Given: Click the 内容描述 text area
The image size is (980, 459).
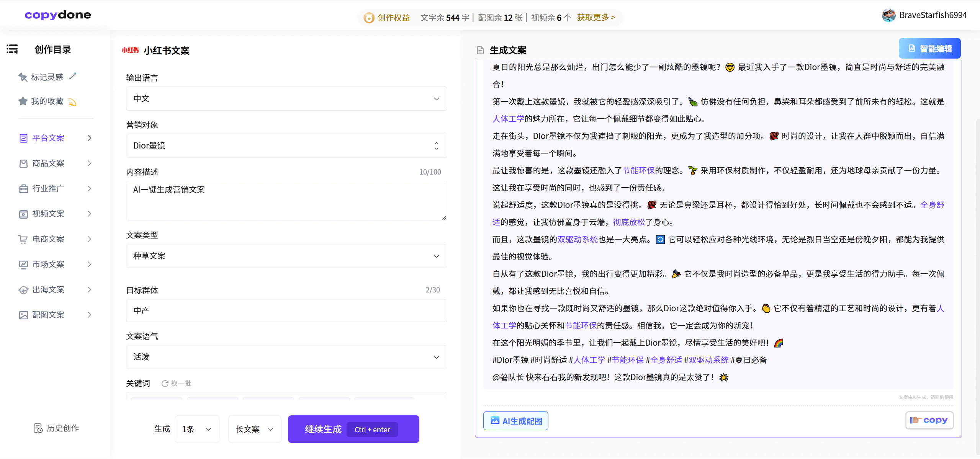Looking at the screenshot, I should [x=286, y=201].
